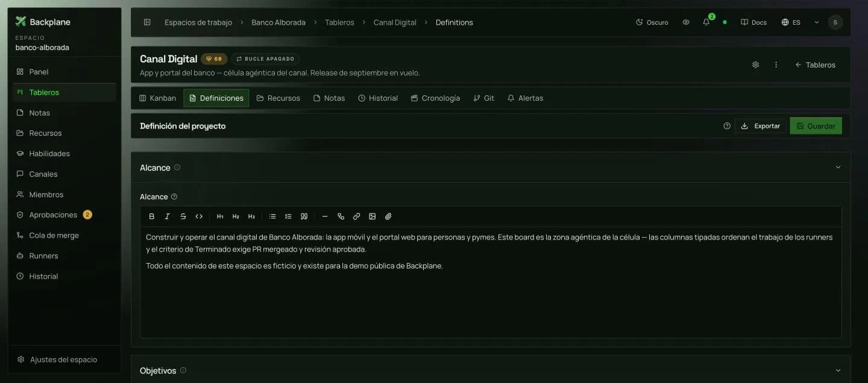The height and width of the screenshot is (383, 868).
Task: Click the Banco Alborada breadcrumb
Action: (x=278, y=22)
